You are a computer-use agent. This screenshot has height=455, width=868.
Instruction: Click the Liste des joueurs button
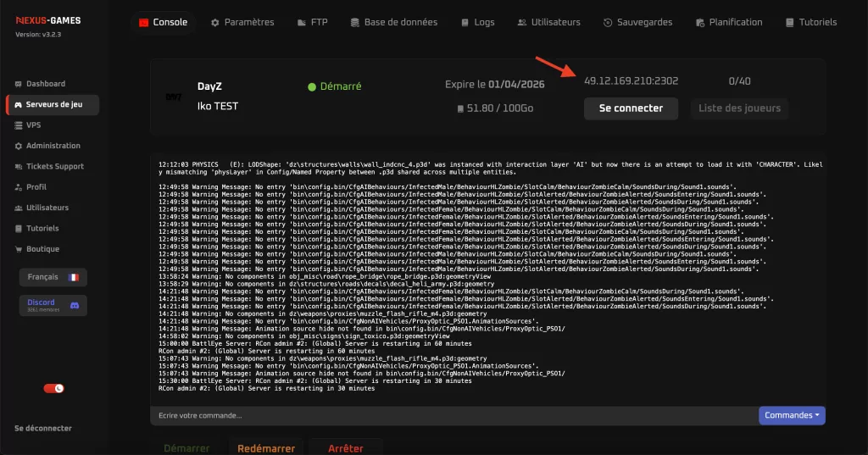tap(739, 108)
